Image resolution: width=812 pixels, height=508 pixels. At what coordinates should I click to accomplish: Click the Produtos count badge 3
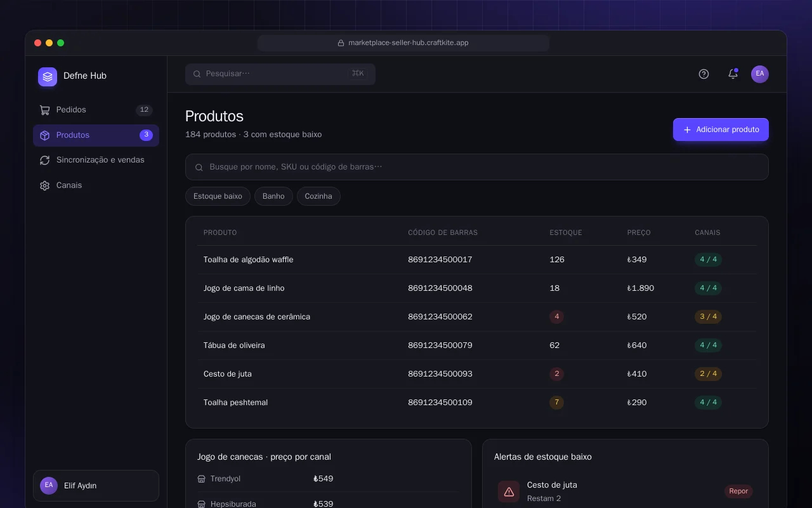[147, 135]
